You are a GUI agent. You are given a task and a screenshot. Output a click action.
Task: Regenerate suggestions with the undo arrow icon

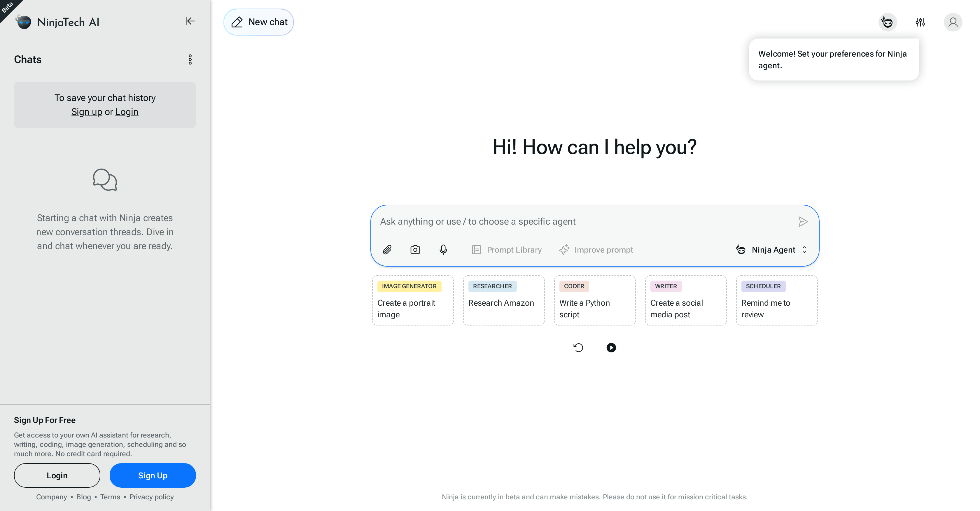pos(578,347)
